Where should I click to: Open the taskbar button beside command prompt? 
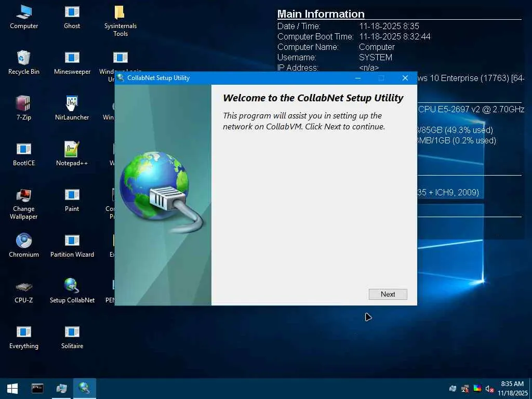[x=61, y=389]
